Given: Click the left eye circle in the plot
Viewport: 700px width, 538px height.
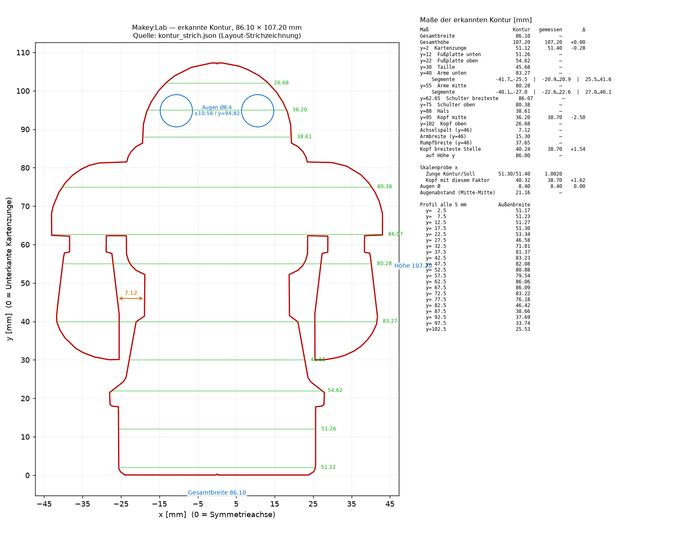Looking at the screenshot, I should click(x=176, y=110).
